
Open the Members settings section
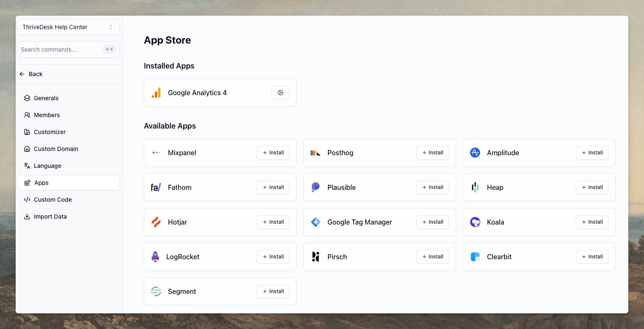(69, 115)
